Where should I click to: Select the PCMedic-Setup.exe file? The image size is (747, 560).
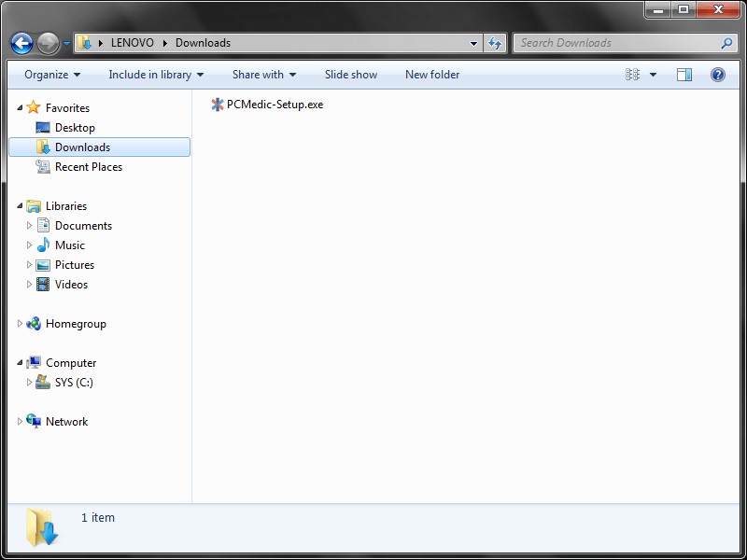pos(275,105)
